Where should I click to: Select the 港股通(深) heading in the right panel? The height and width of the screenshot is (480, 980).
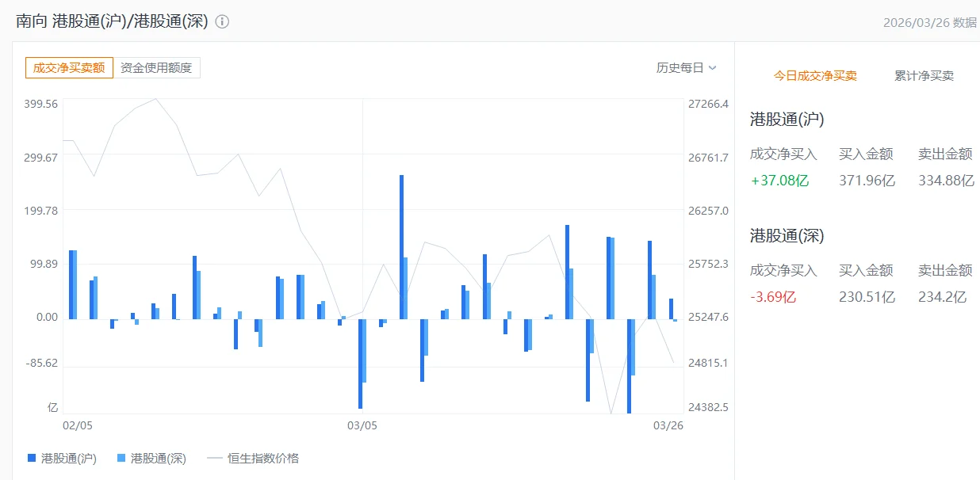pyautogui.click(x=787, y=236)
